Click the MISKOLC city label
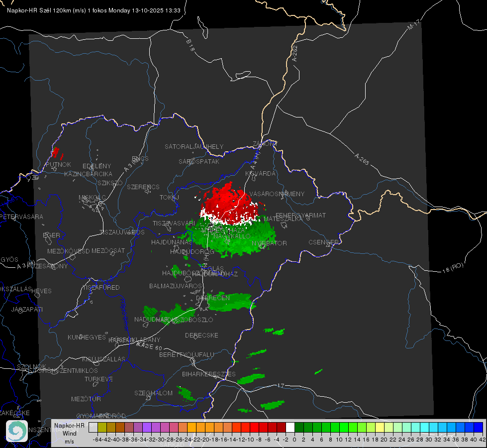The width and height of the screenshot is (487, 448). pos(92,198)
